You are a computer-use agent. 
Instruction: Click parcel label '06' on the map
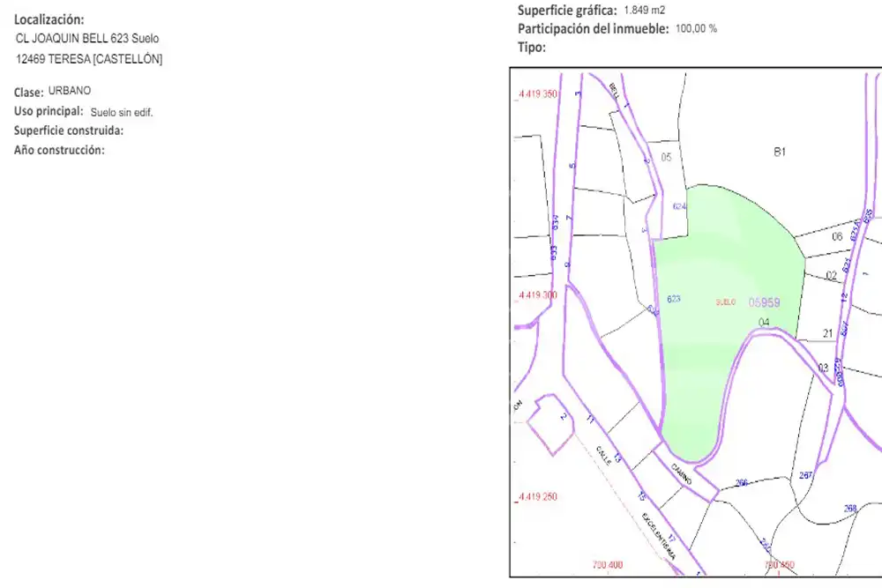click(837, 236)
